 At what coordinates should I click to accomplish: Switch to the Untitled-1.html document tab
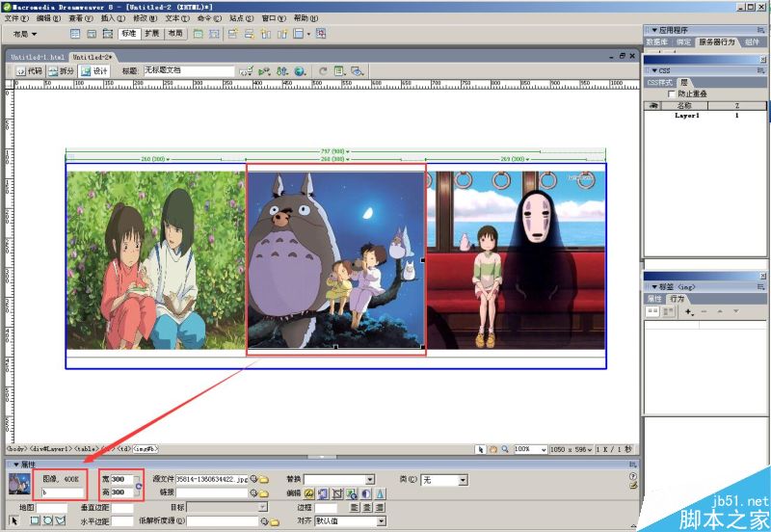click(x=38, y=57)
